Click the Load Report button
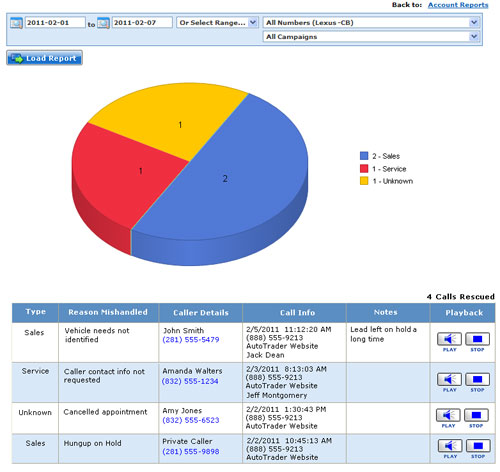The width and height of the screenshot is (500, 472). click(x=44, y=58)
